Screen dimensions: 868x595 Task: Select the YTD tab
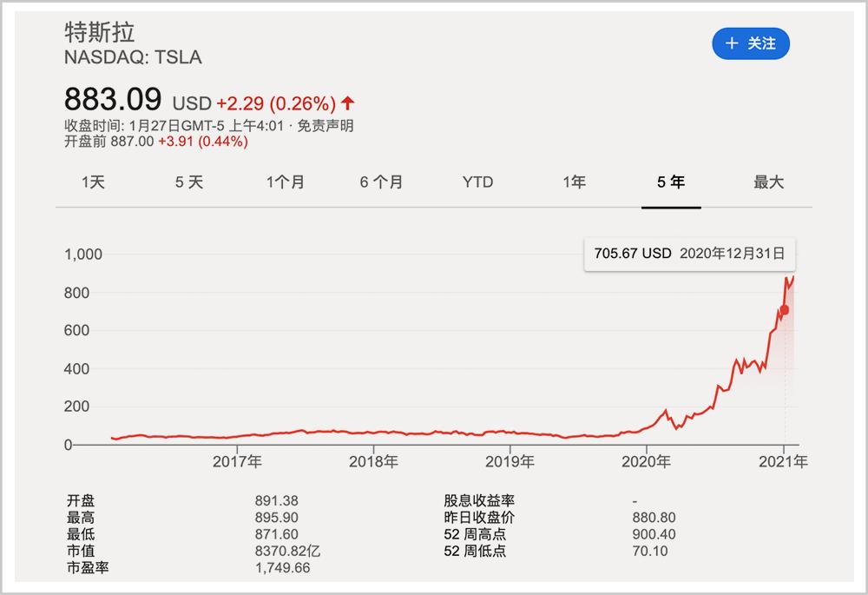[x=477, y=182]
